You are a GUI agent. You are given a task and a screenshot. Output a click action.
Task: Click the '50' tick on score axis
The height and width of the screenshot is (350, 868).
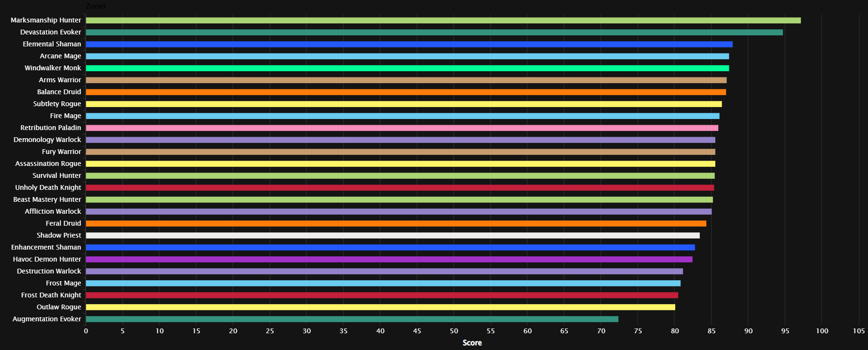click(454, 331)
